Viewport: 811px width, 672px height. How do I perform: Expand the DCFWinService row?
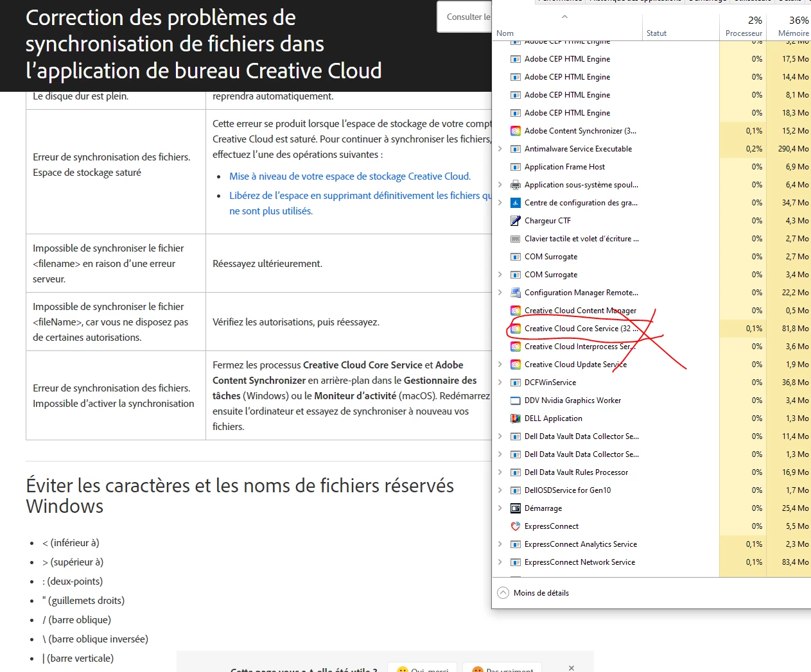[500, 383]
